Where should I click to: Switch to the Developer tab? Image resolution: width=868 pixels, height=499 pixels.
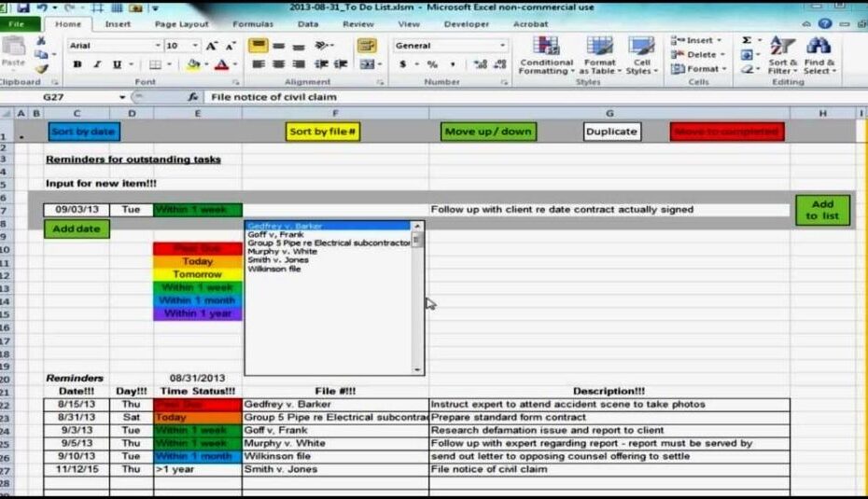(x=466, y=24)
